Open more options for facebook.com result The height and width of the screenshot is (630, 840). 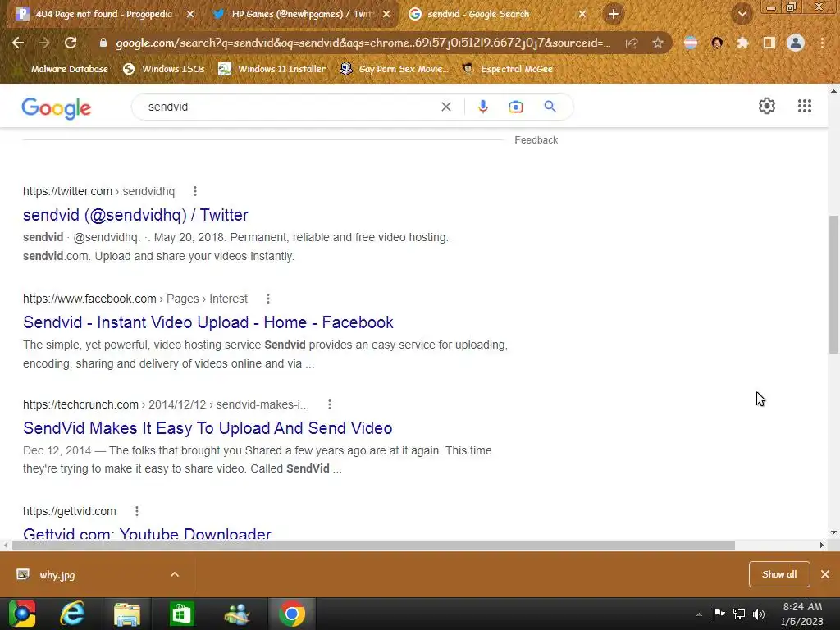(x=268, y=299)
